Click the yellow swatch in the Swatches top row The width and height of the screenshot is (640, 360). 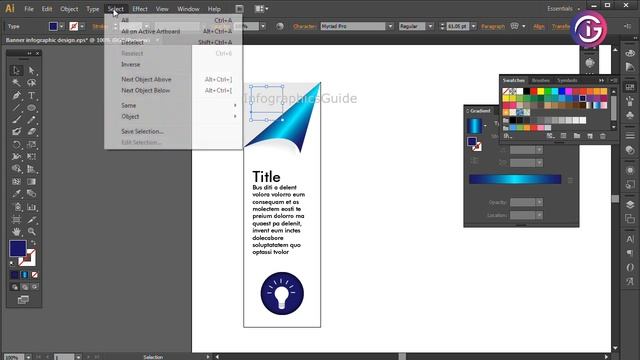tap(540, 91)
